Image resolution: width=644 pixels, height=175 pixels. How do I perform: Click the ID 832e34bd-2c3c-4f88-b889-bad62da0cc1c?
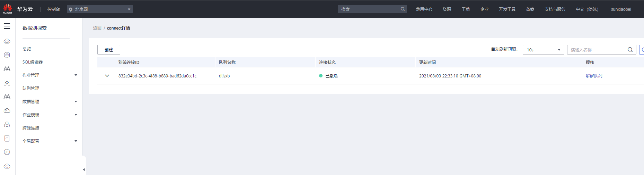(157, 76)
